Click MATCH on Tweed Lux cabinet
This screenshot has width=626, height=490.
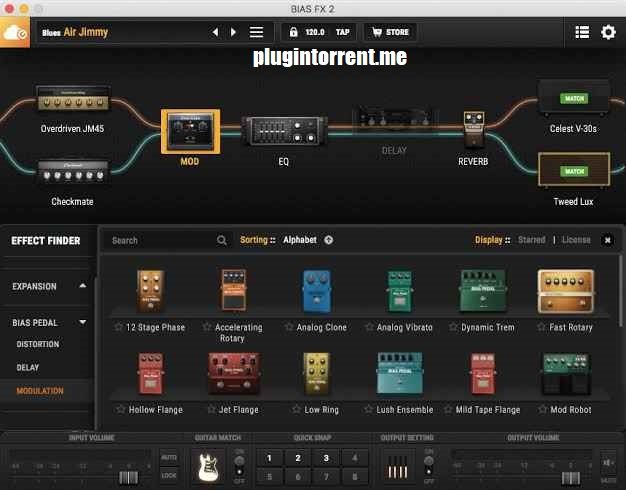[574, 171]
